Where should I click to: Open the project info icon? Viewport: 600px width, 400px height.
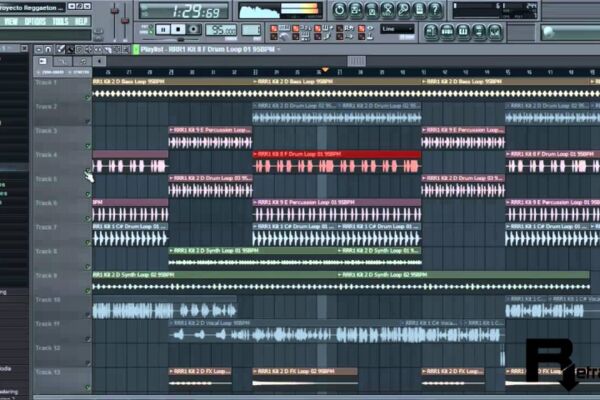click(x=419, y=10)
